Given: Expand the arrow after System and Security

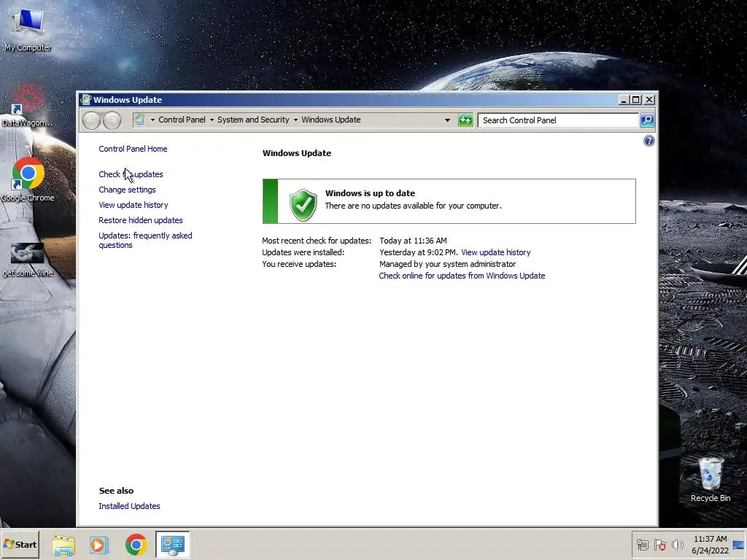Looking at the screenshot, I should coord(295,120).
